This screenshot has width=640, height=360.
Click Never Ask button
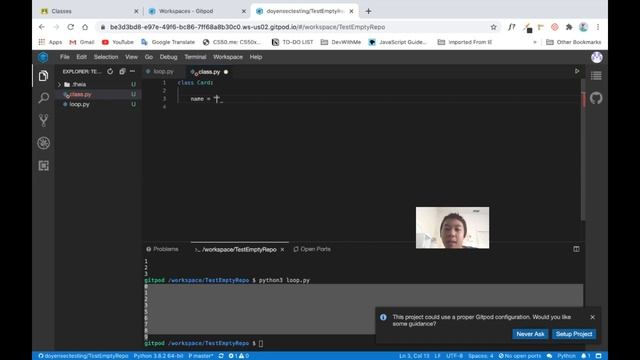[530, 334]
